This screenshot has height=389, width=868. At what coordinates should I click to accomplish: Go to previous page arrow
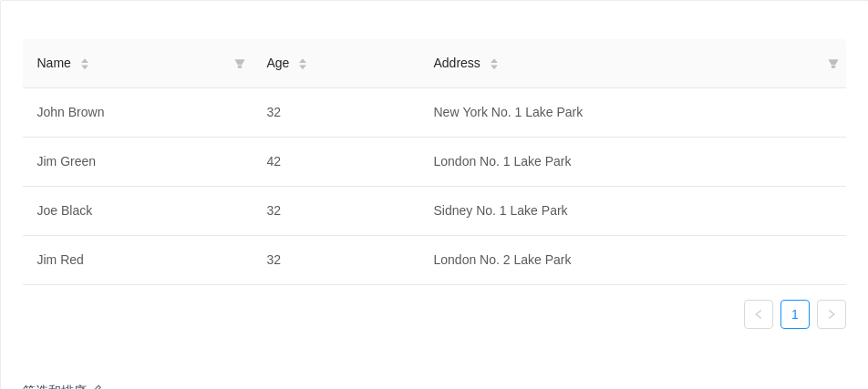coord(759,314)
